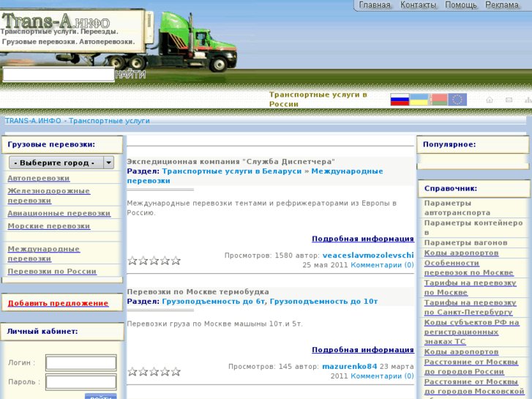Open author veaceslavmozolevschi profile
Screen dimensions: 532x399
pos(368,256)
